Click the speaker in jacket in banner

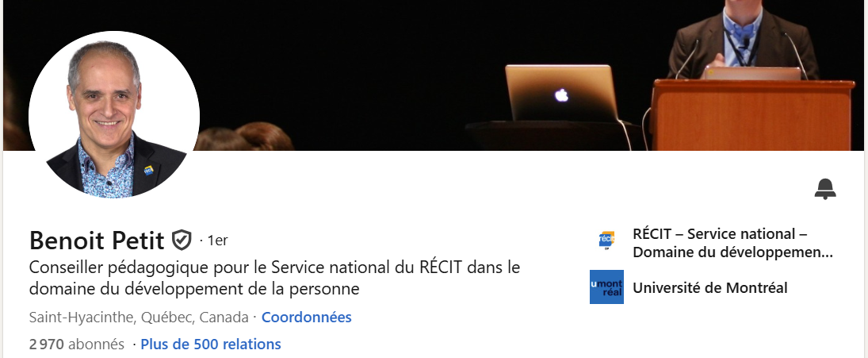(x=742, y=34)
